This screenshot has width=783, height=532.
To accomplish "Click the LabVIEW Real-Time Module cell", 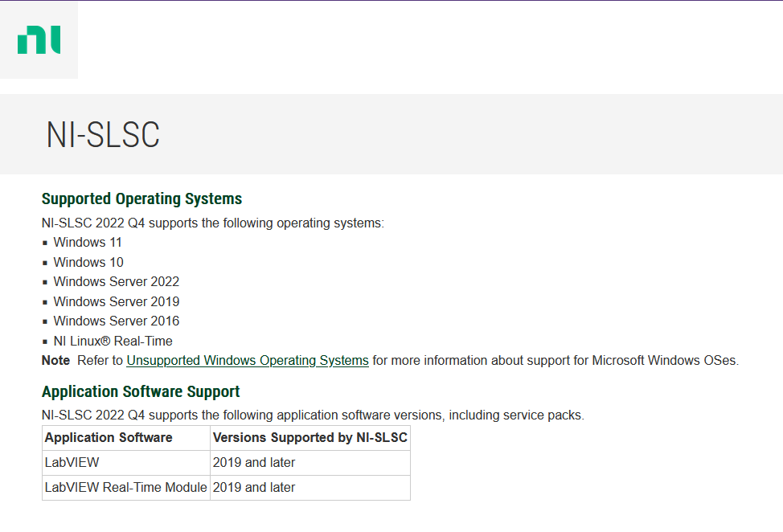I will (126, 488).
